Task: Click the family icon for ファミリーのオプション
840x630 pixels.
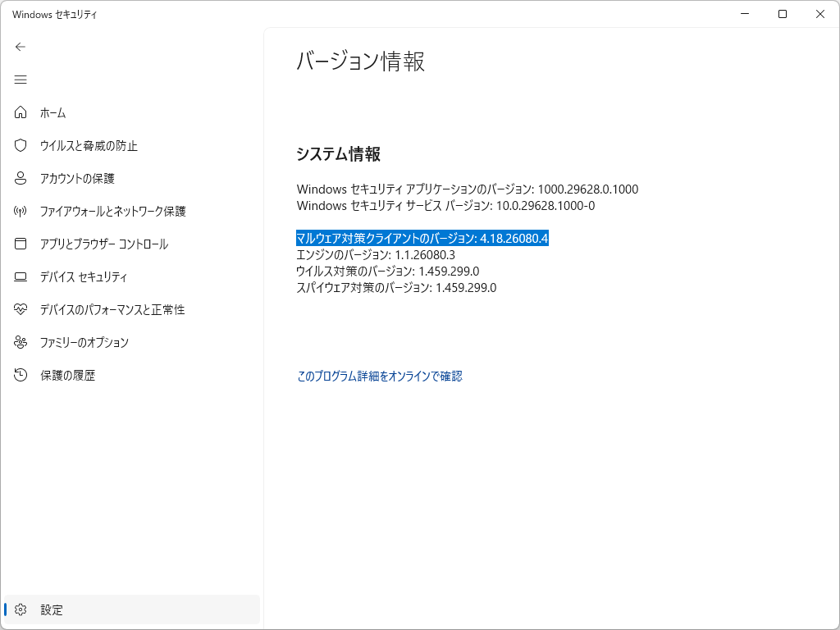Action: click(x=21, y=342)
